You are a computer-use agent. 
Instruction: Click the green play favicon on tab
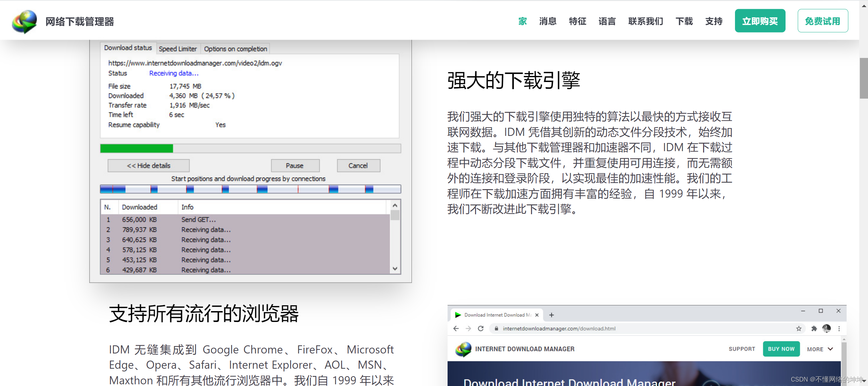458,315
